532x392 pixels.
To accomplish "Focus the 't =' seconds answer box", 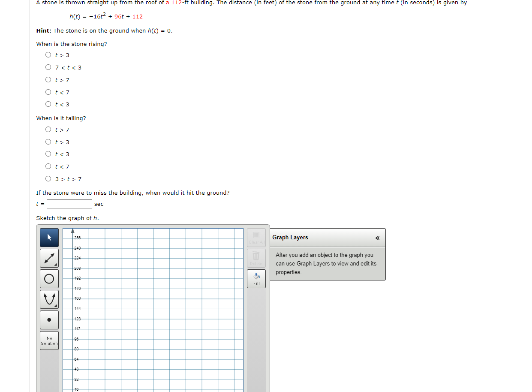I will [69, 204].
